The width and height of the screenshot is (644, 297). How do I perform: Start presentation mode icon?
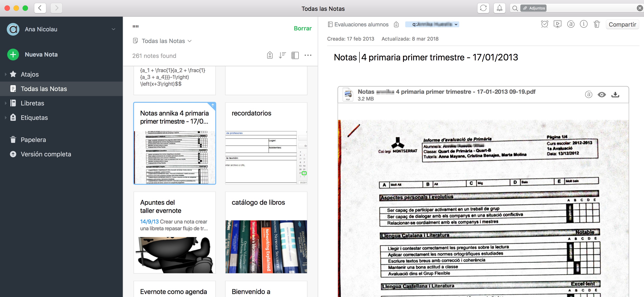[557, 24]
